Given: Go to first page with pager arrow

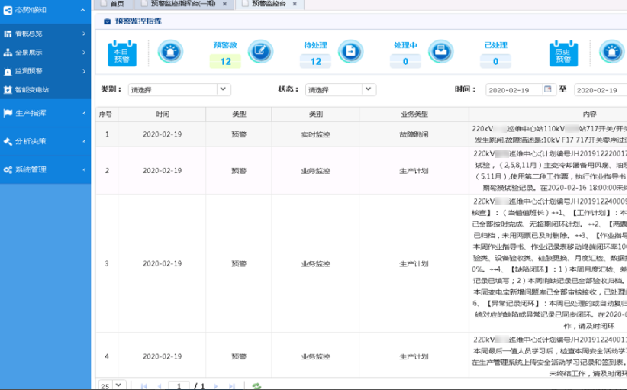Looking at the screenshot, I should 144,386.
